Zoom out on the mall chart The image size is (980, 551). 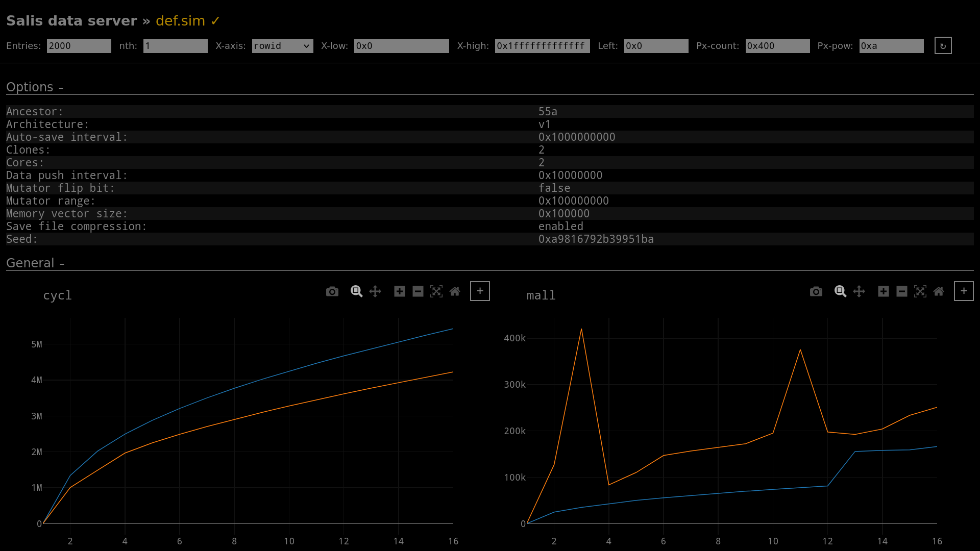(x=901, y=291)
